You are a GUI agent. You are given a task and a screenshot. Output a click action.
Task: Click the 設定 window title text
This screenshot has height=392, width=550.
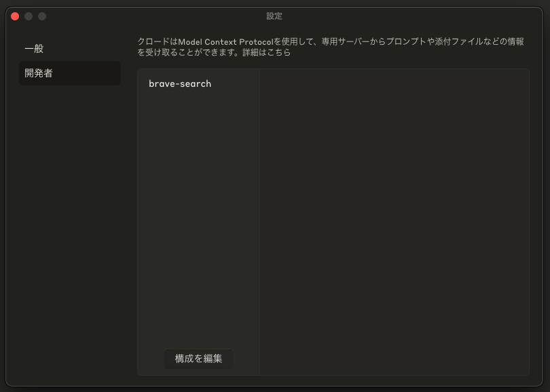[274, 16]
